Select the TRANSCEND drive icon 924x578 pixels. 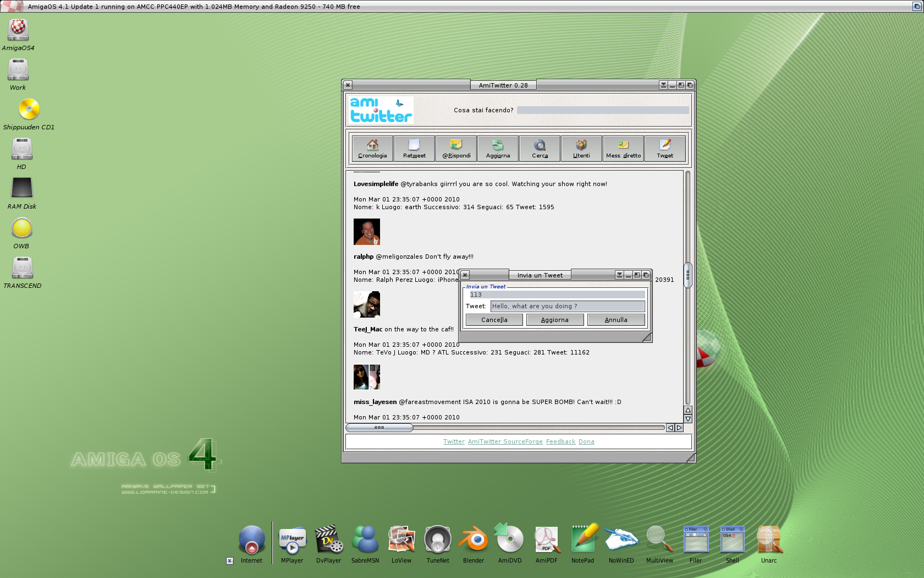point(23,268)
